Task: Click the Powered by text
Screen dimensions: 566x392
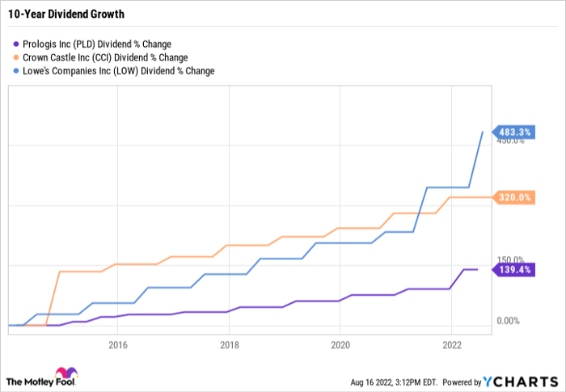Action: point(461,381)
